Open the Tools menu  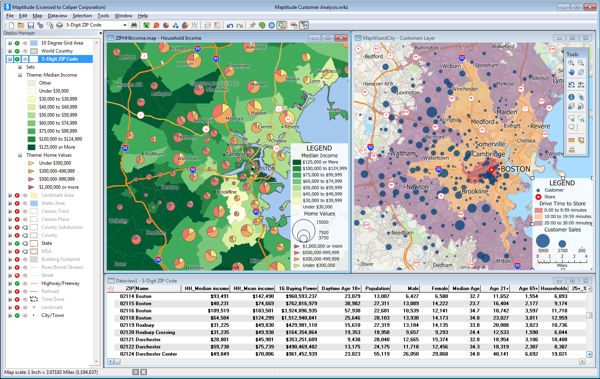coord(103,16)
